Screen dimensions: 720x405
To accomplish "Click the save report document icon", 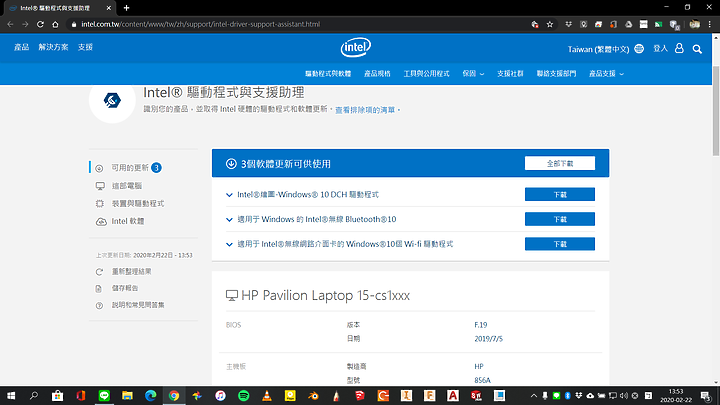I will [x=99, y=289].
